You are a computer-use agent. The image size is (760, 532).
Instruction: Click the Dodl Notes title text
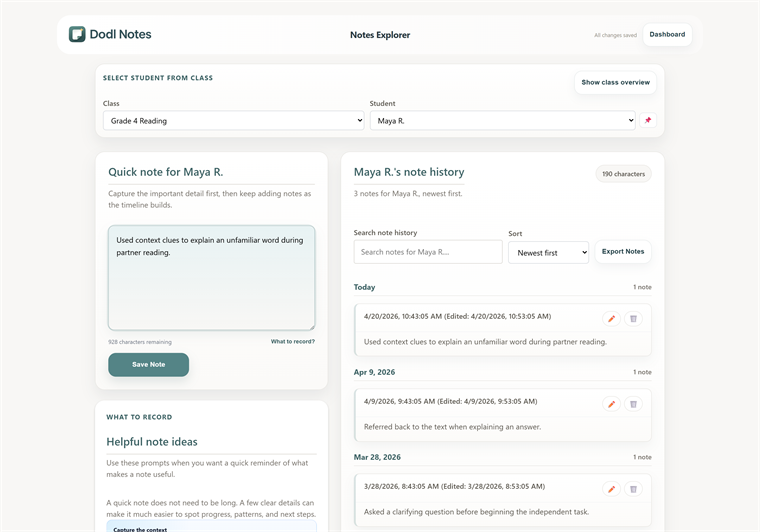pos(120,34)
